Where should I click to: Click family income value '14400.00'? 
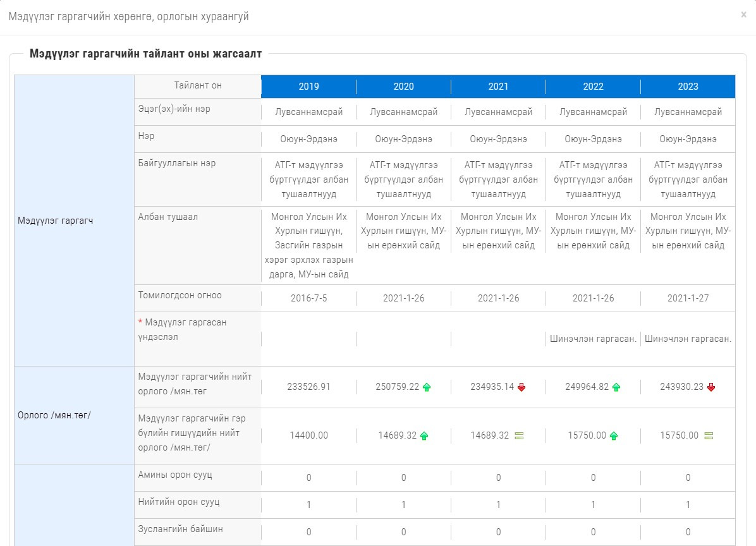pos(308,435)
